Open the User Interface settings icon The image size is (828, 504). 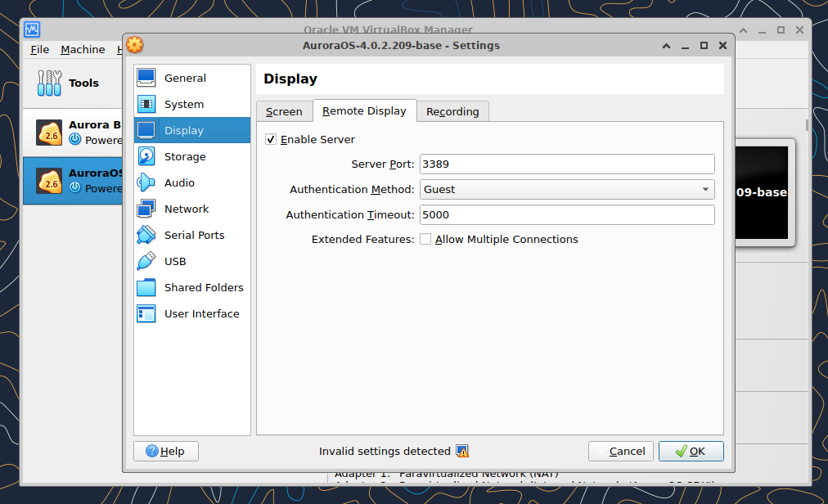point(146,313)
